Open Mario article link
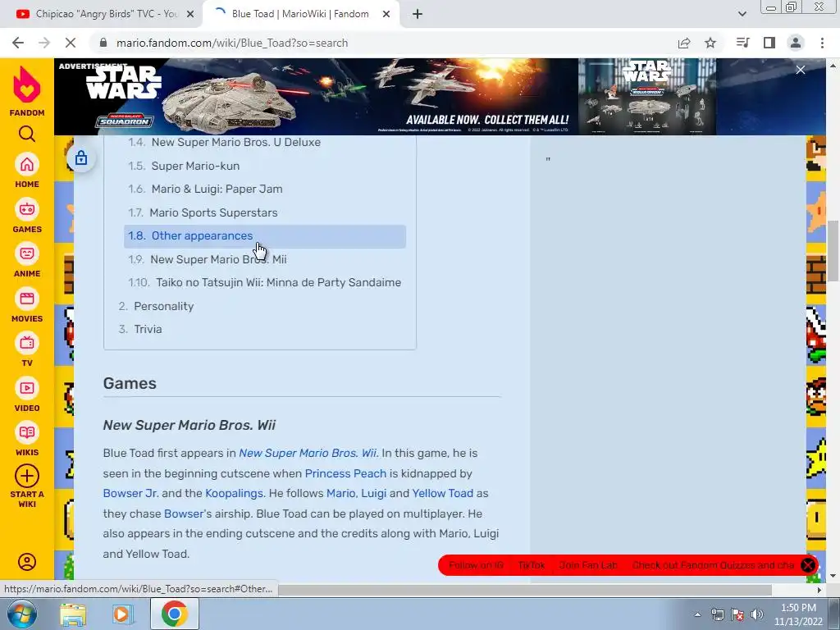The height and width of the screenshot is (630, 840). pyautogui.click(x=340, y=493)
